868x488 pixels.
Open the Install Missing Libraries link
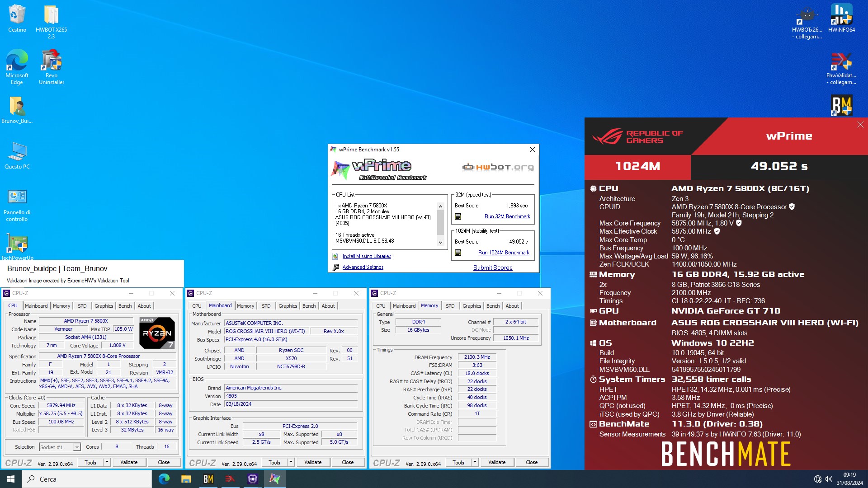[x=367, y=256]
